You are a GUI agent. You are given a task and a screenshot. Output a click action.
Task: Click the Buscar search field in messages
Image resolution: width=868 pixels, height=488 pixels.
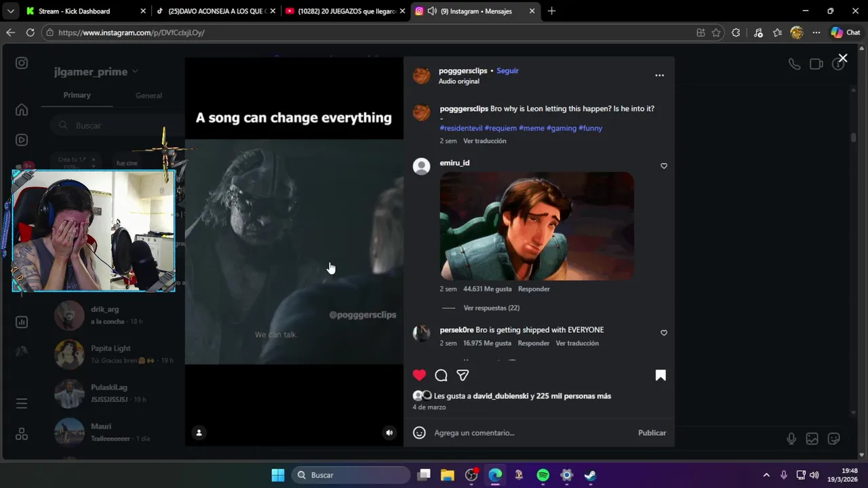115,125
